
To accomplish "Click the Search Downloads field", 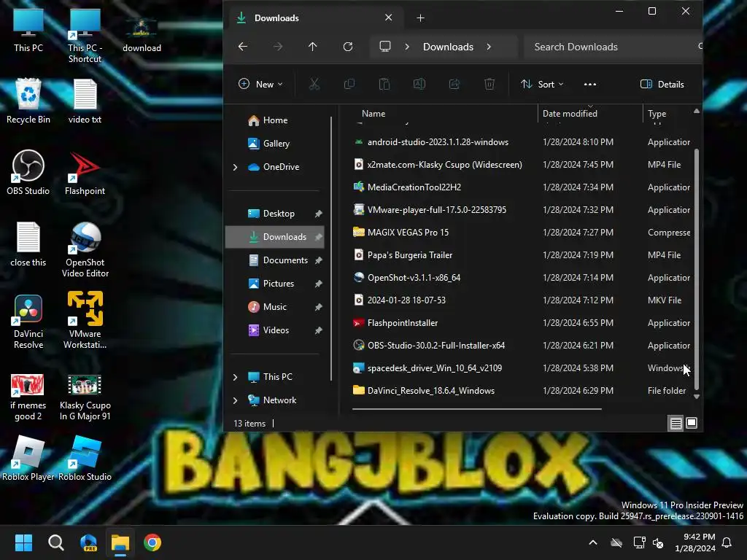I will [612, 47].
